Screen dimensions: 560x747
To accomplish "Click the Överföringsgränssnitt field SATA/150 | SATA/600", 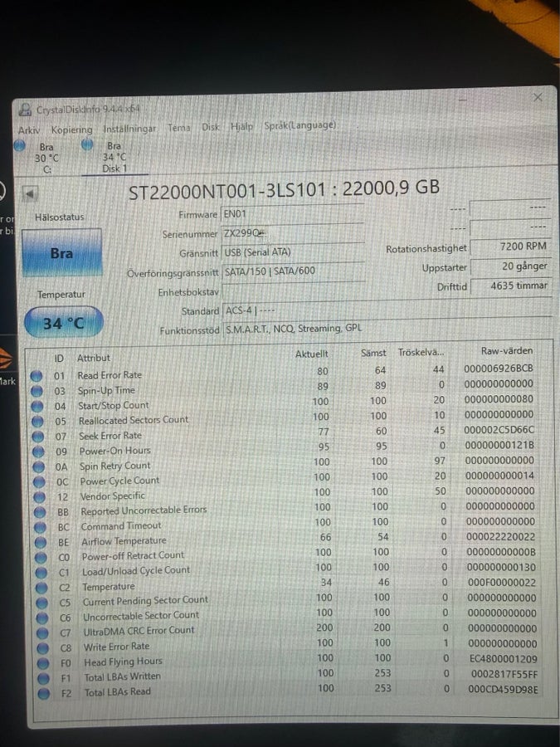I will point(293,271).
